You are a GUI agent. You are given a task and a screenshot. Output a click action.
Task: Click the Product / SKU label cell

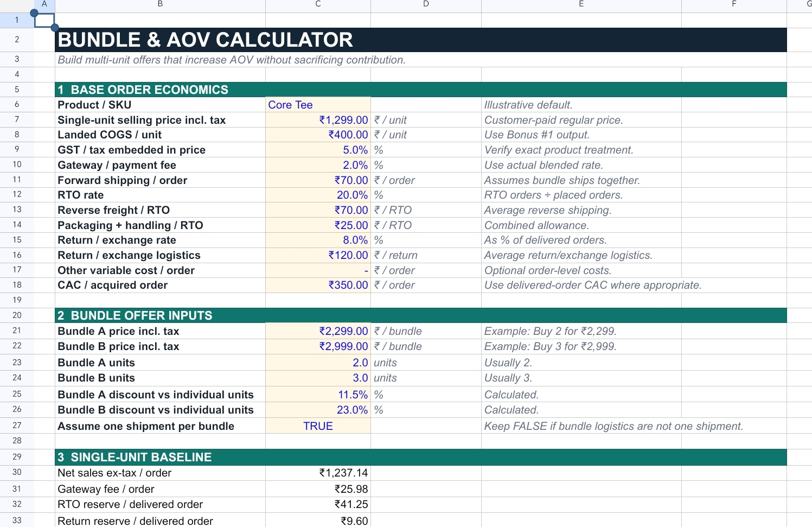pyautogui.click(x=160, y=105)
